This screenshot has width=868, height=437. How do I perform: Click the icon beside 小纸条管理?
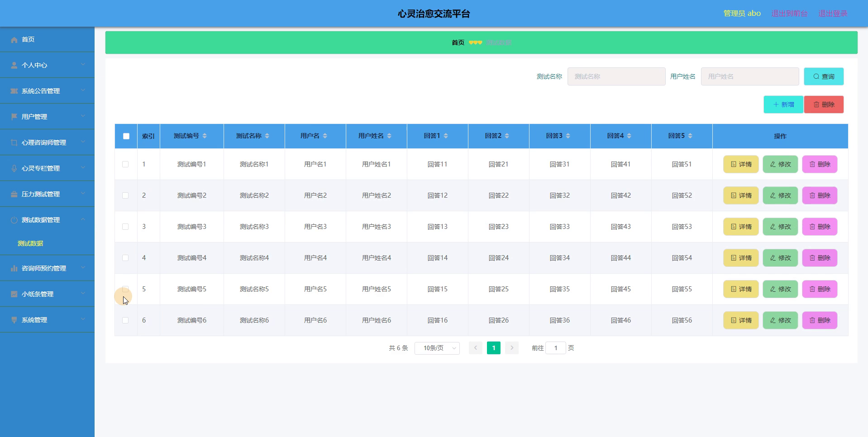[x=14, y=294]
